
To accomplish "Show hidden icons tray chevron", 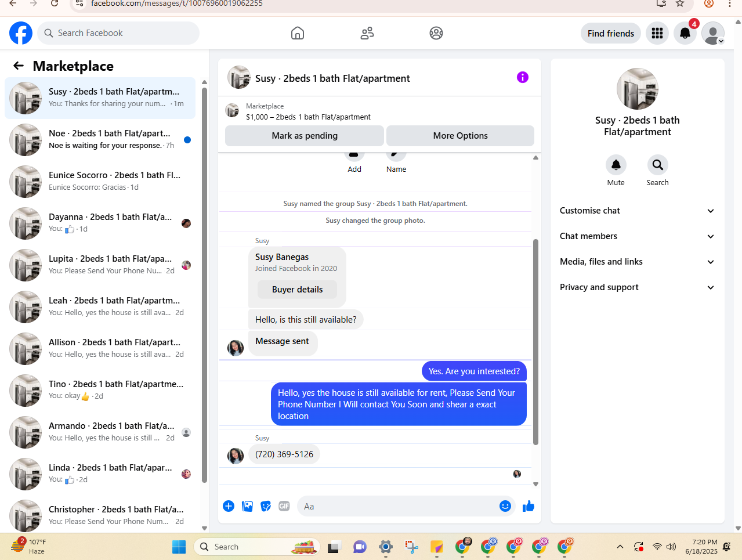I will tap(620, 547).
